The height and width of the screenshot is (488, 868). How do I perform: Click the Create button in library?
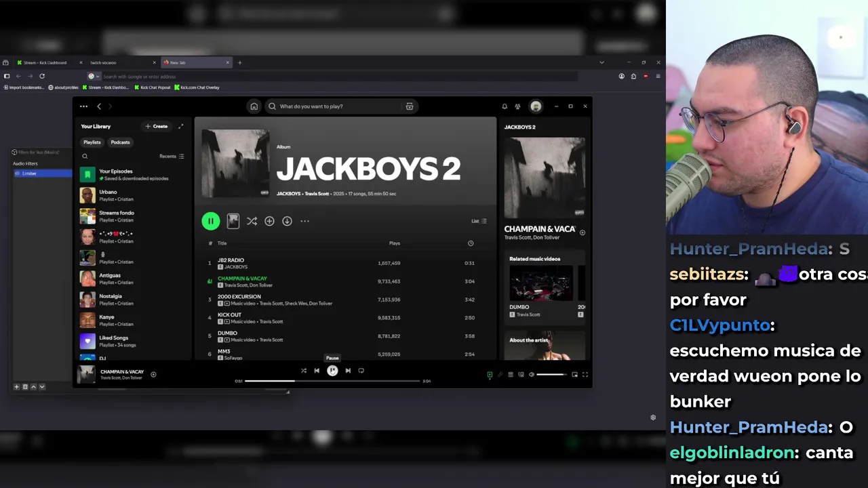(x=157, y=126)
